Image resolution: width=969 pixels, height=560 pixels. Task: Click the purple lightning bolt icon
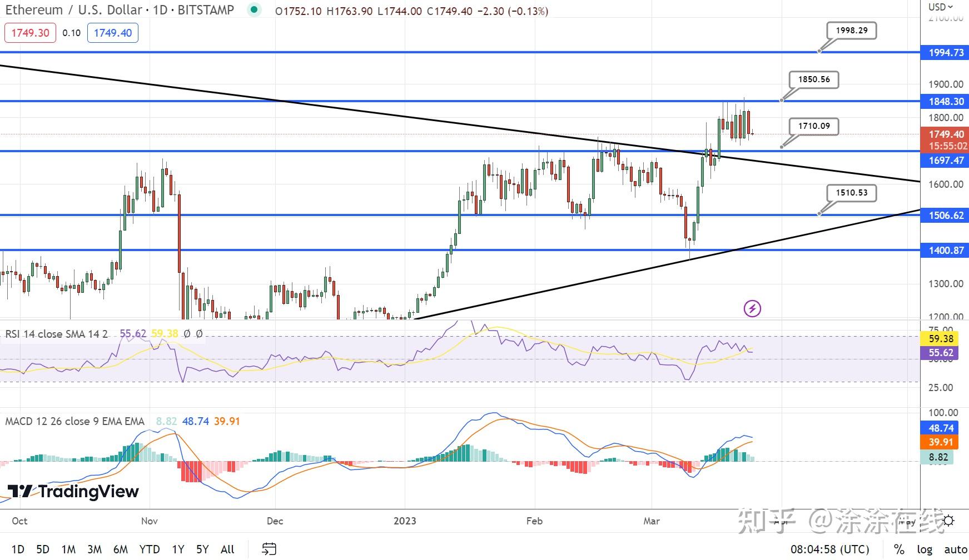[752, 308]
